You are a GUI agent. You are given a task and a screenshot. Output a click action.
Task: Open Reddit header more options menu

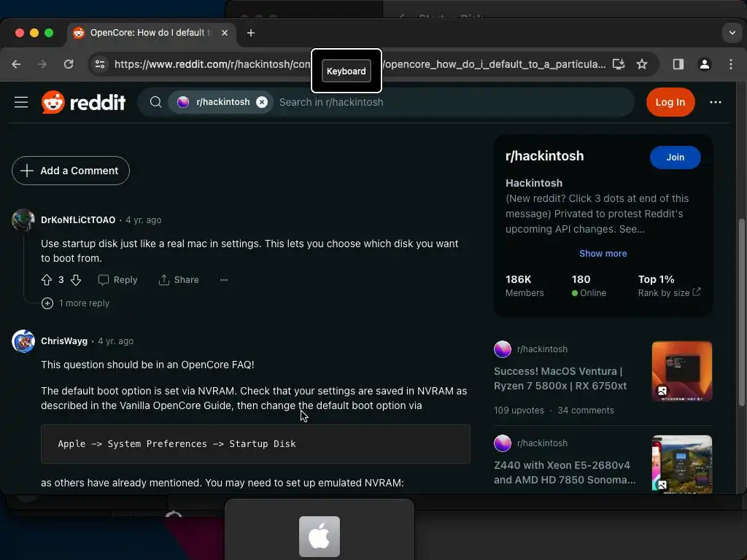[x=715, y=102]
